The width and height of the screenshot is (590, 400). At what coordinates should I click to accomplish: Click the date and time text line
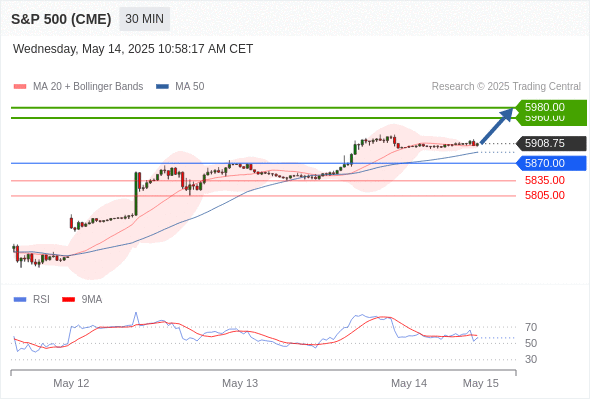(x=133, y=49)
